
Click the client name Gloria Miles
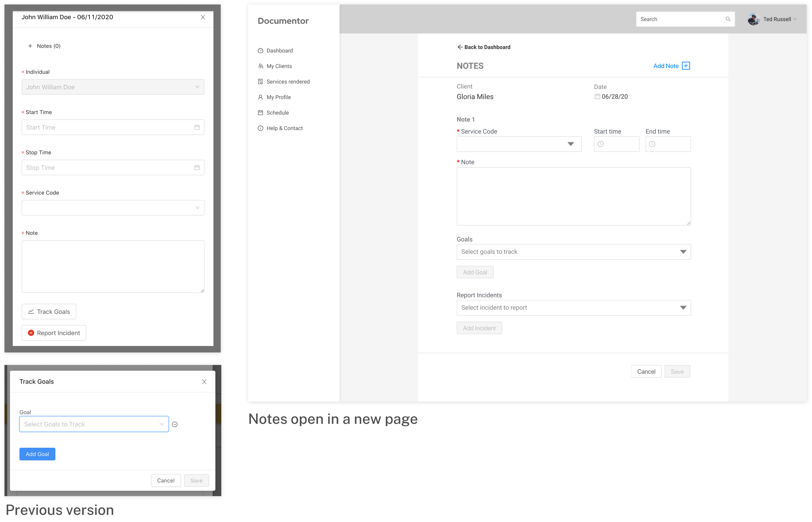click(x=475, y=97)
